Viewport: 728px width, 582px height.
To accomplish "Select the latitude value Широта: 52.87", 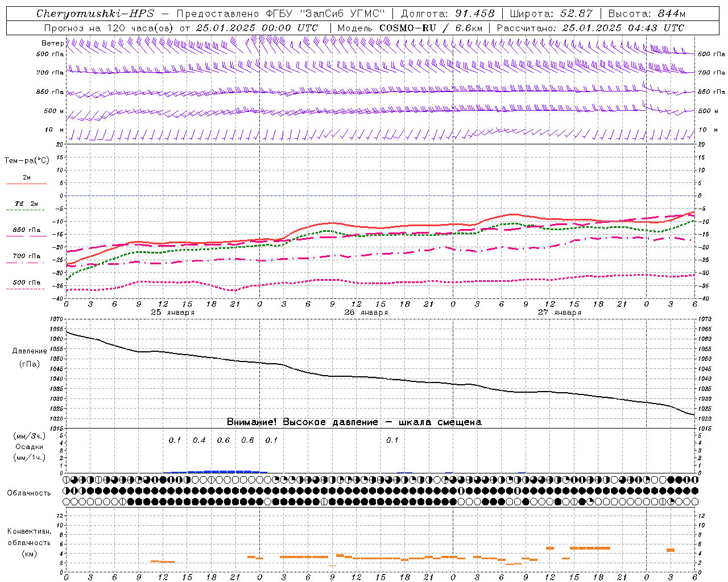I will [551, 14].
